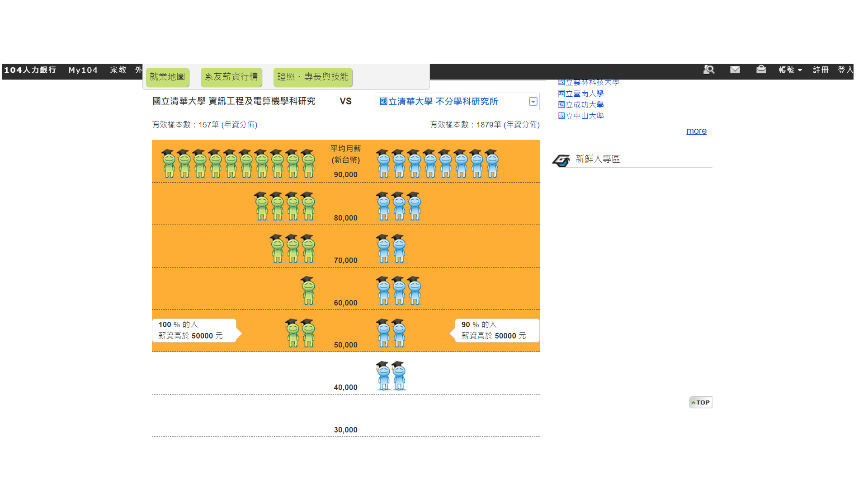Open the comparison school dropdown arrow
Image resolution: width=868 pixels, height=488 pixels.
(533, 102)
